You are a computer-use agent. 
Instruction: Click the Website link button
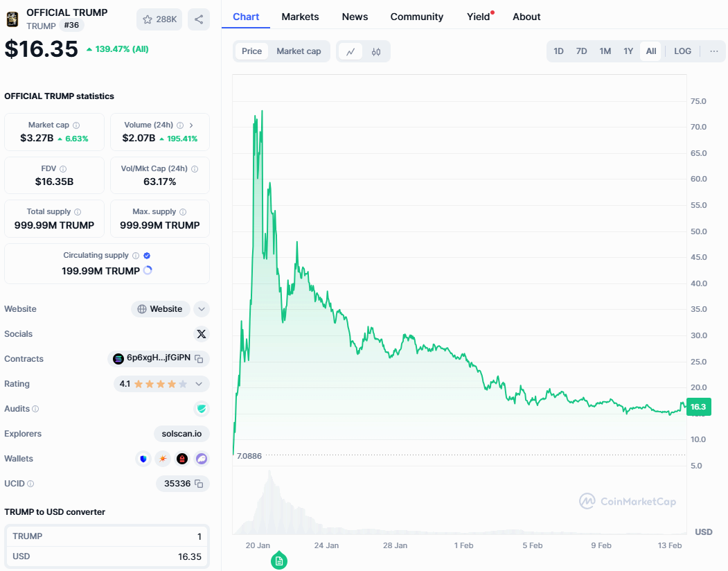[x=160, y=309]
